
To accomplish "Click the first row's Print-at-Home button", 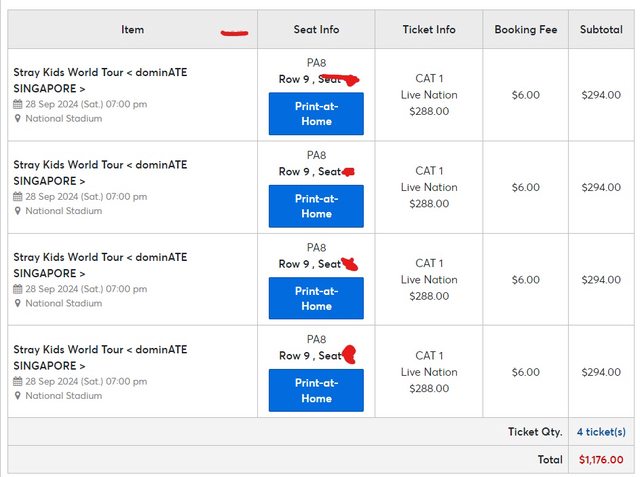I will [316, 113].
